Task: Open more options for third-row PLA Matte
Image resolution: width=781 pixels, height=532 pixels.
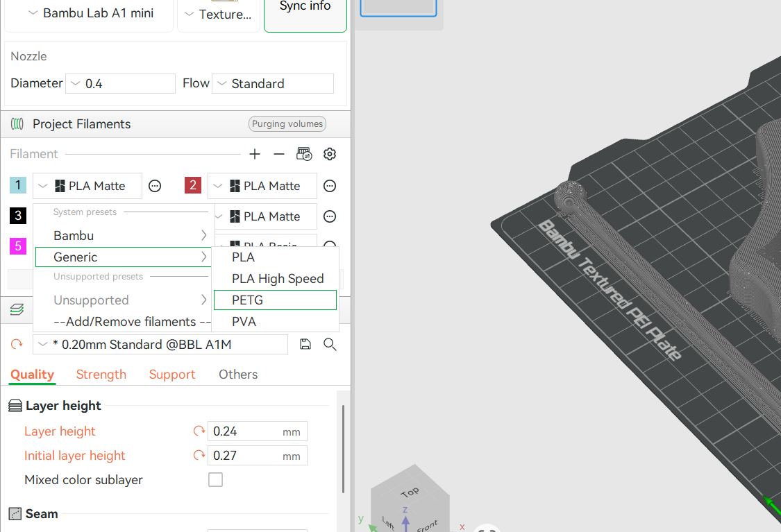Action: tap(330, 216)
